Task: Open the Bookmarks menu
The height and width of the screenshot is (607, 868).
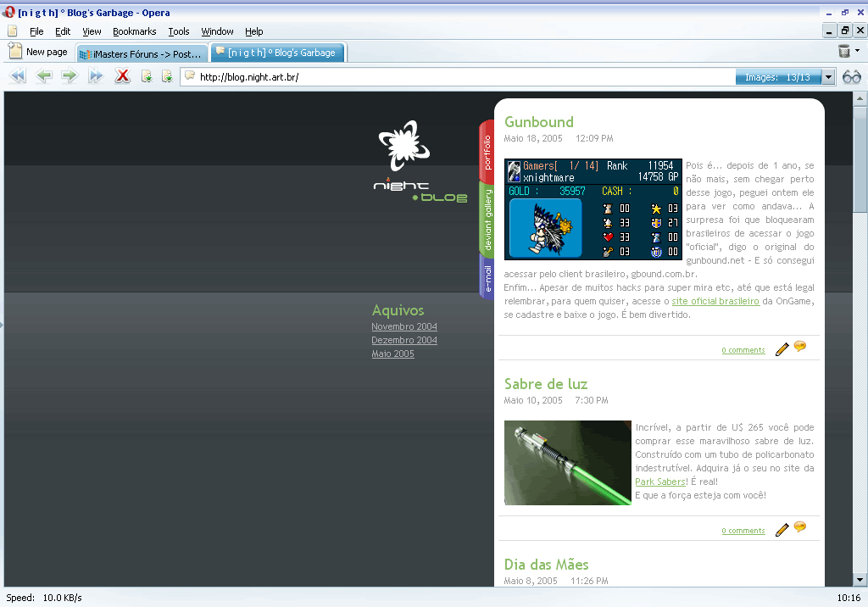Action: [135, 31]
